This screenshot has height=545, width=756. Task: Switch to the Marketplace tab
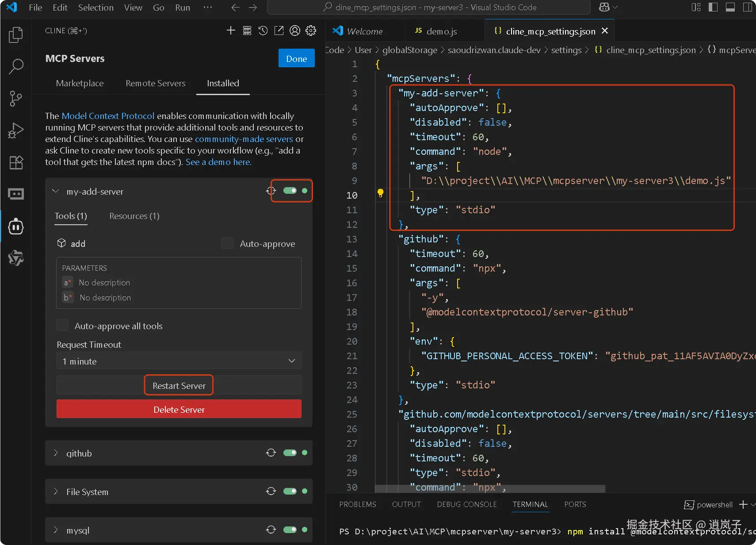point(80,83)
